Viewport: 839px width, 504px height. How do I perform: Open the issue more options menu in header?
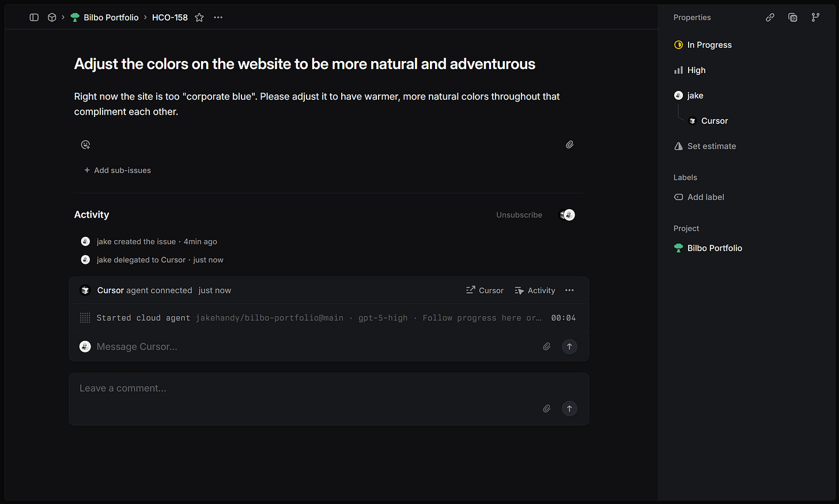click(x=218, y=17)
